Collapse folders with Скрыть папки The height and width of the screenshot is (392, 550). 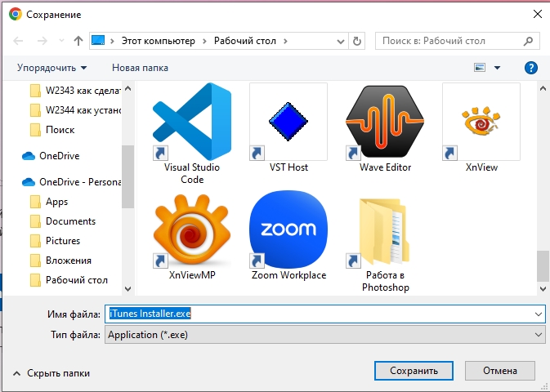coord(51,373)
